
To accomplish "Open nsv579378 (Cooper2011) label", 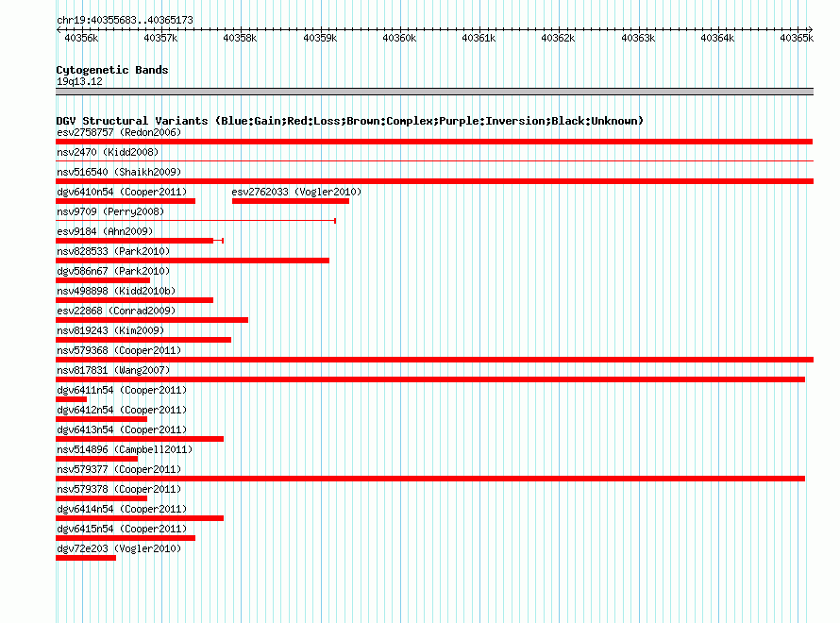I will click(119, 489).
